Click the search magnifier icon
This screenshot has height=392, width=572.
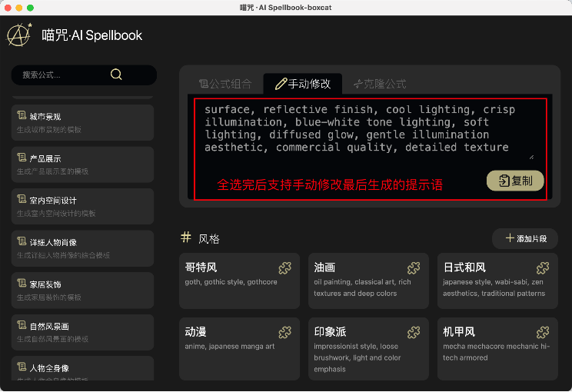pos(116,75)
